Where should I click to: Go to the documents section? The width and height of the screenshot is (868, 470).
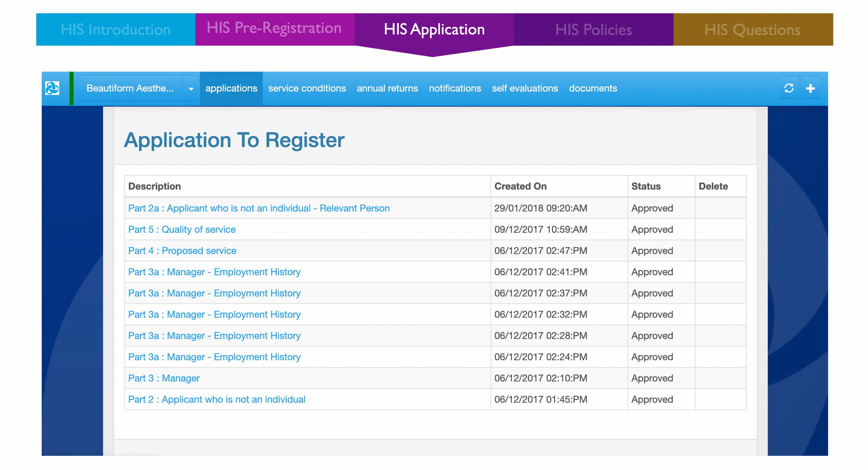[593, 88]
